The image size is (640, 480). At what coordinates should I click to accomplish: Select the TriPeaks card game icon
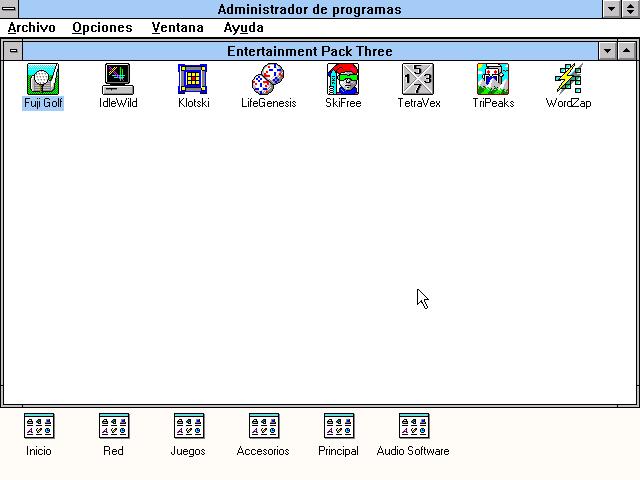(x=493, y=79)
